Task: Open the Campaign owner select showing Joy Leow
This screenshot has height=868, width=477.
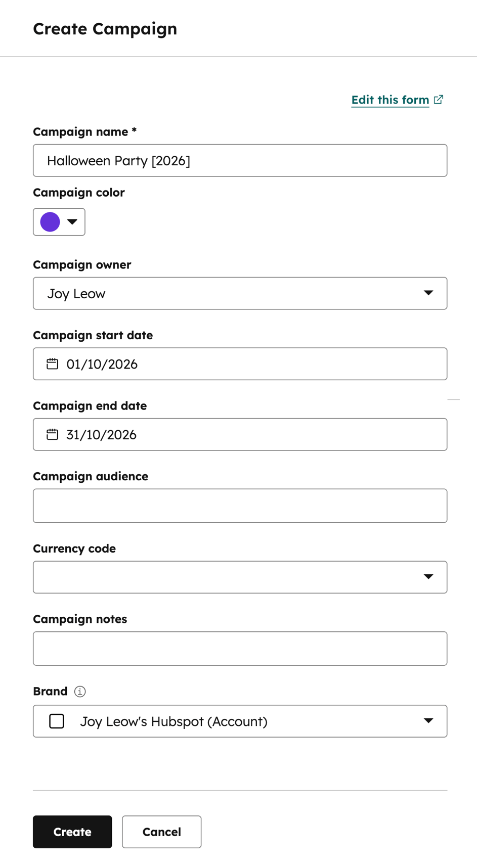Action: (240, 293)
